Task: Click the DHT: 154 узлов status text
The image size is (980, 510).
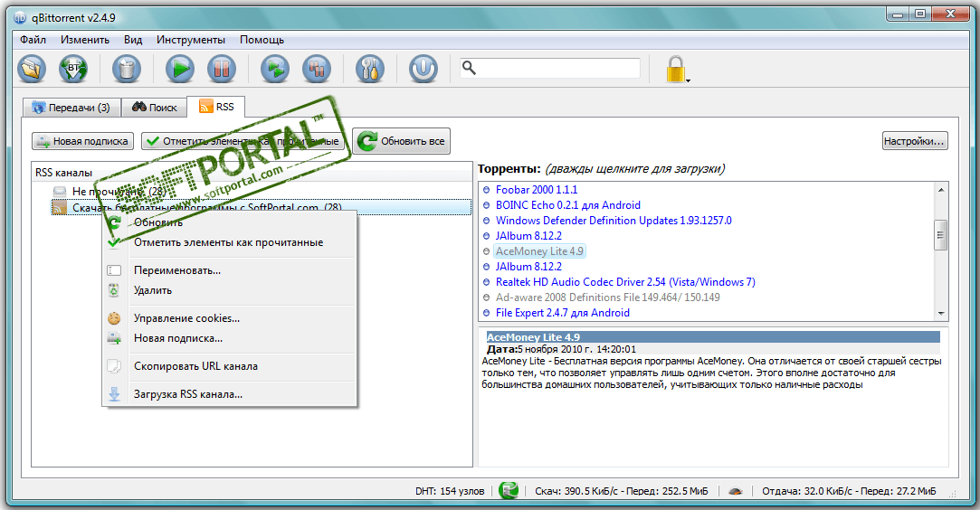Action: (450, 491)
